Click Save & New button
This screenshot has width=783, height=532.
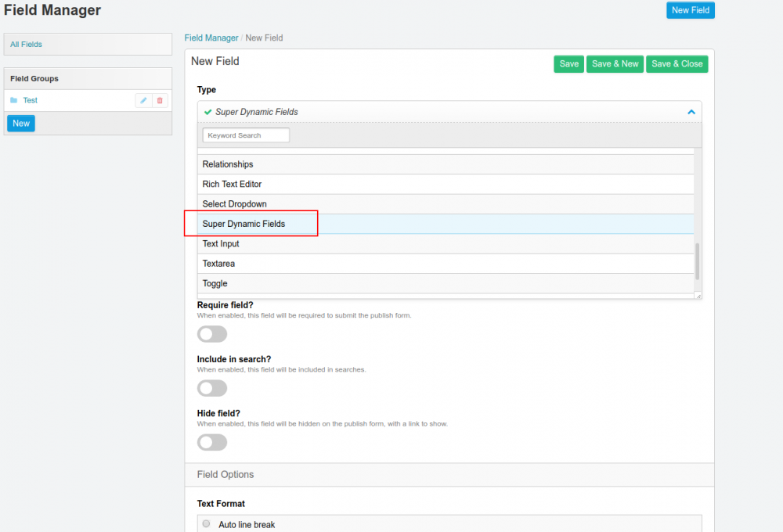[x=615, y=64]
